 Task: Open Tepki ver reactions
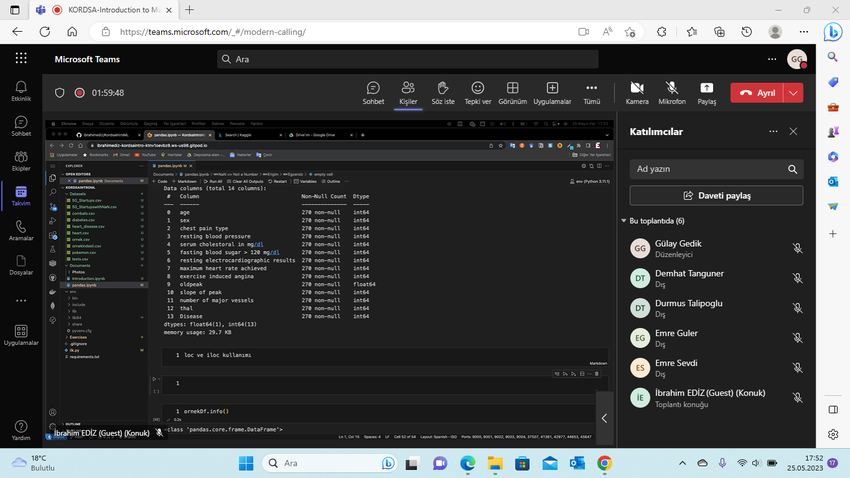[x=478, y=93]
